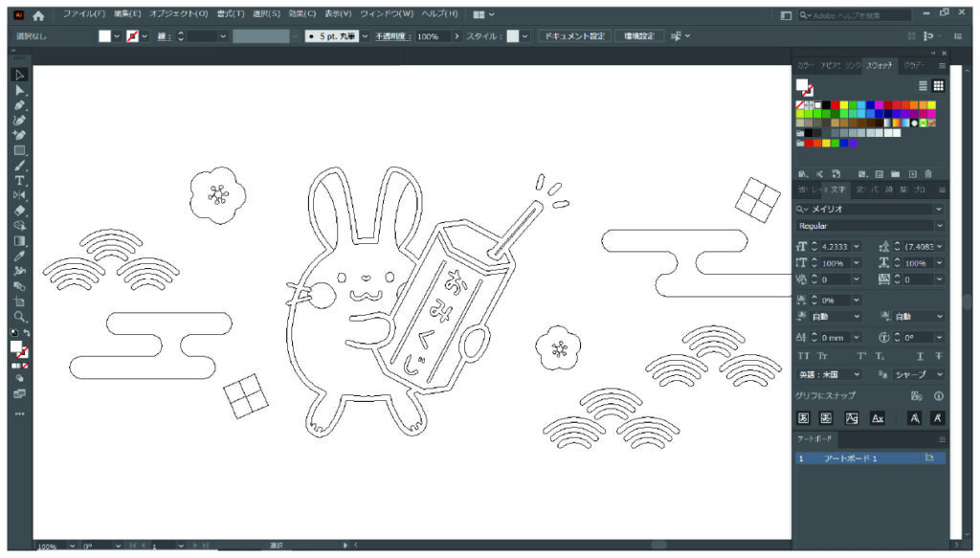Select the Eraser tool
980x558 pixels.
[x=19, y=211]
